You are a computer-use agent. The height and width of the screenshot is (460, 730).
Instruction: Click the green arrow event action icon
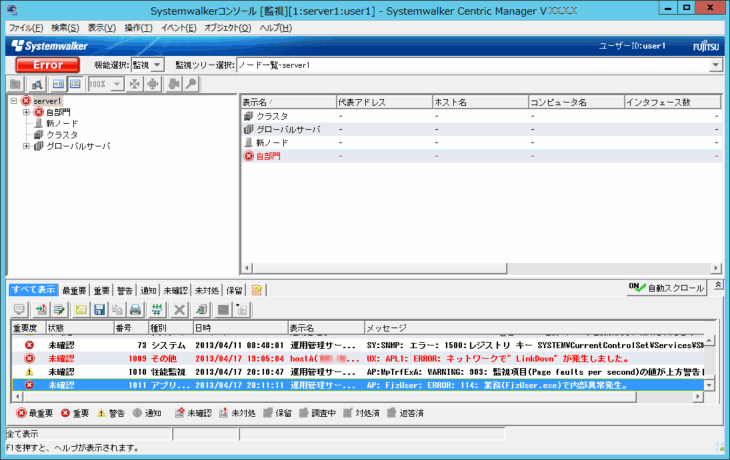point(41,309)
